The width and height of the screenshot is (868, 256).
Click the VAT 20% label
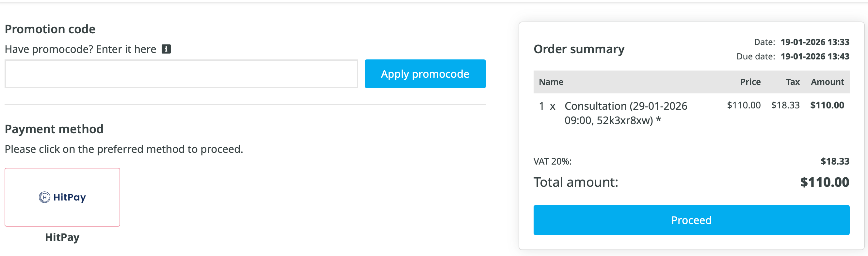(553, 161)
